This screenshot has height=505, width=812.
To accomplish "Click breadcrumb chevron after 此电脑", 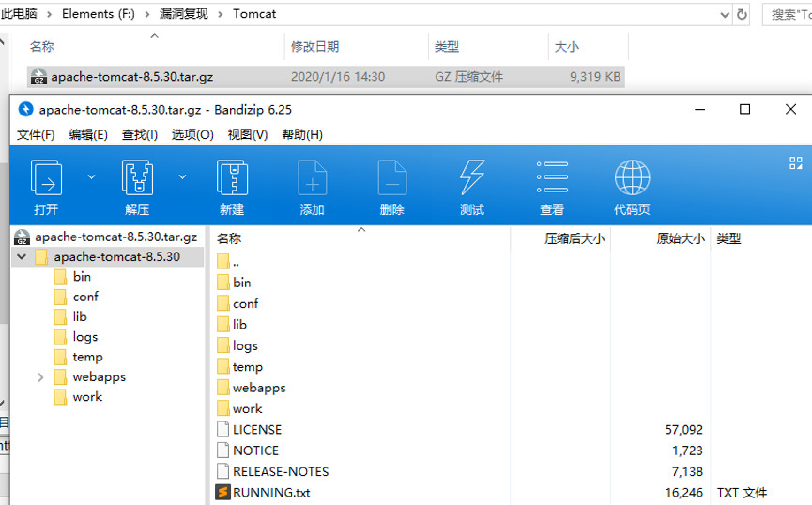I will coord(49,14).
